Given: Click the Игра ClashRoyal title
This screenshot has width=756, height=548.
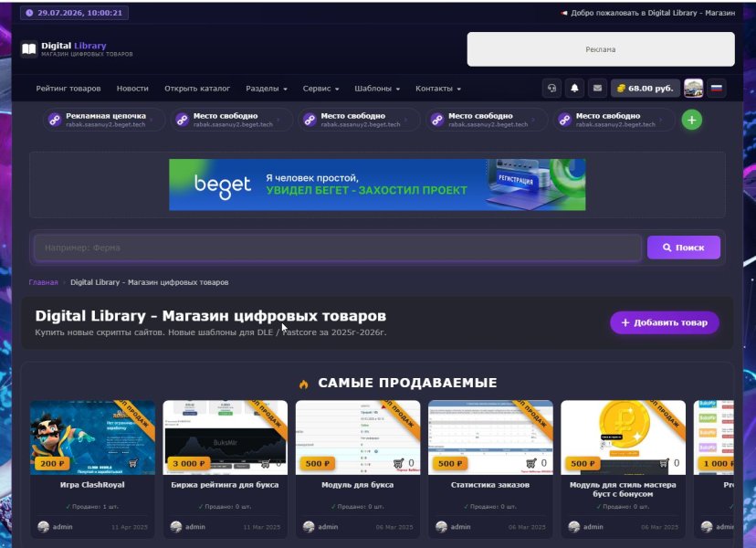Looking at the screenshot, I should click(x=92, y=485).
